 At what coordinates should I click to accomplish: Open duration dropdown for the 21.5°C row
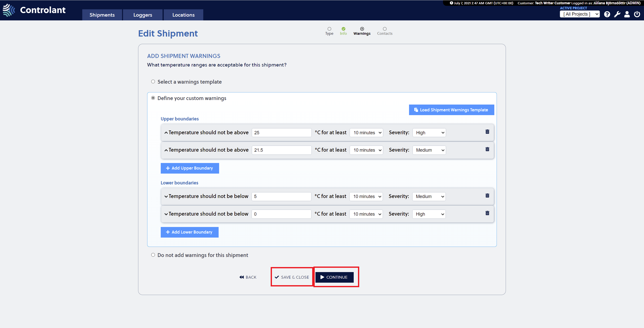click(366, 150)
